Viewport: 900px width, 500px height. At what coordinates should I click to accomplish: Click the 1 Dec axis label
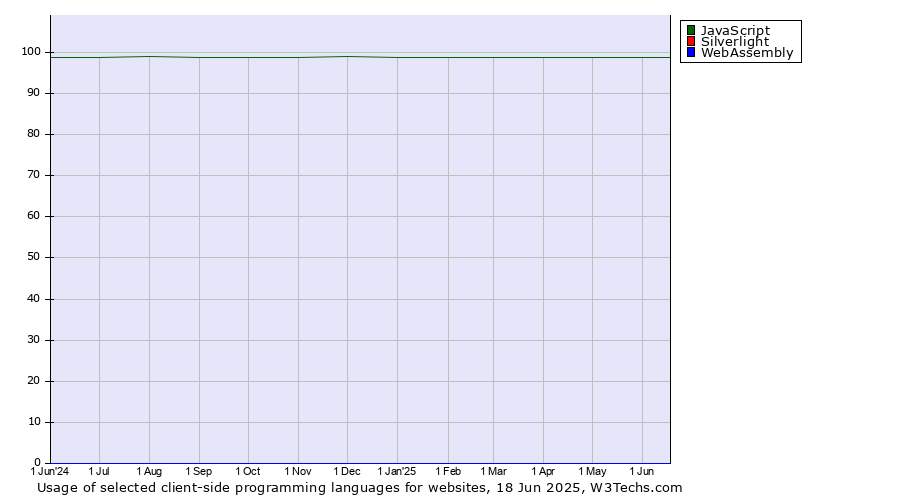click(x=347, y=471)
